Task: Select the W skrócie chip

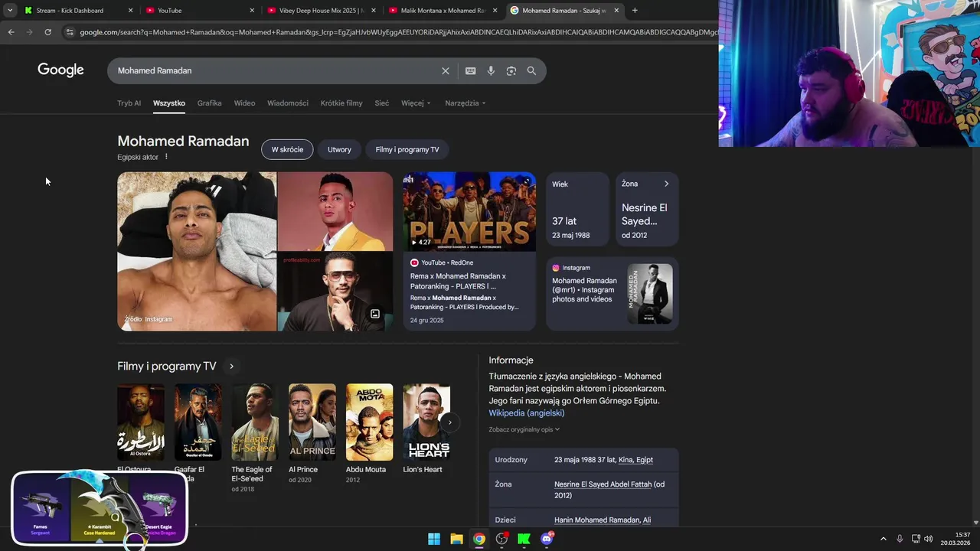Action: click(x=287, y=149)
